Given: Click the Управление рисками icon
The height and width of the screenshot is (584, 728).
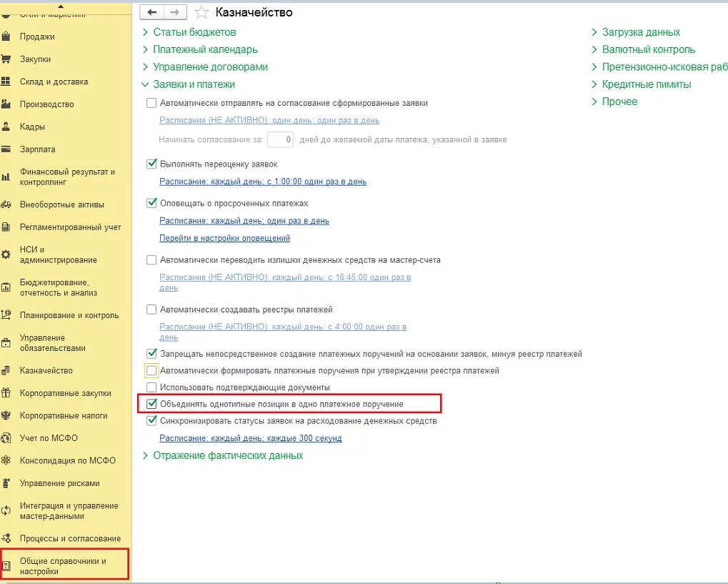Looking at the screenshot, I should 6,483.
